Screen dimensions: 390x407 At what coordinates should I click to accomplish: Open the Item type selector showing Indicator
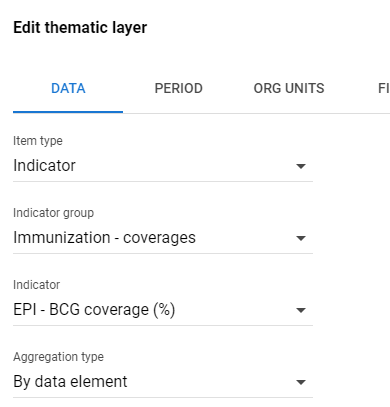pyautogui.click(x=163, y=166)
